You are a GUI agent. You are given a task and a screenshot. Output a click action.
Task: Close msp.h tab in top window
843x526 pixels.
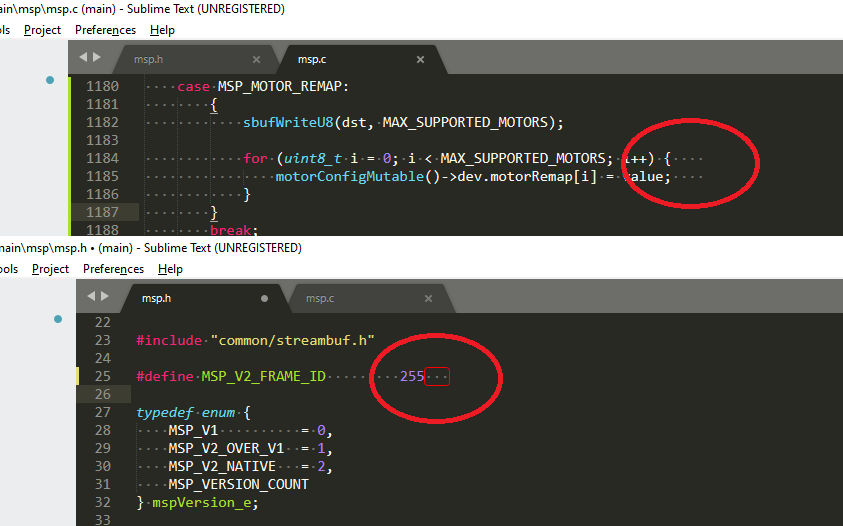pos(256,60)
